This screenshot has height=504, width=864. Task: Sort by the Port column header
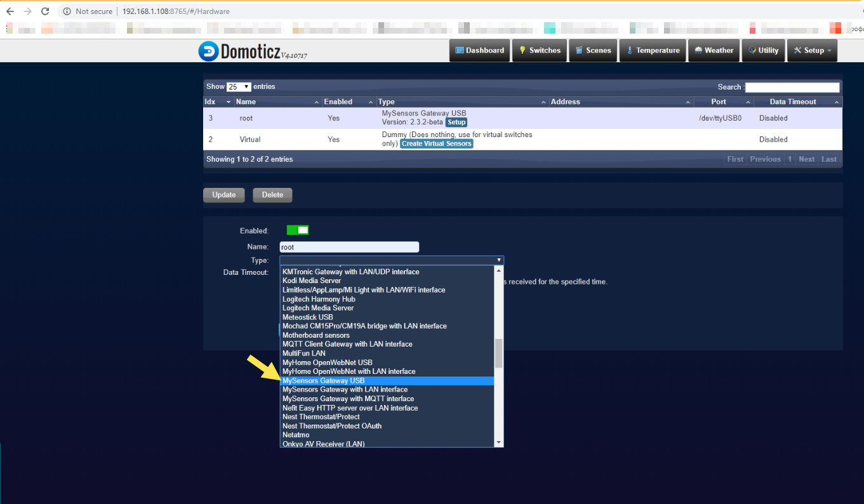(723, 102)
